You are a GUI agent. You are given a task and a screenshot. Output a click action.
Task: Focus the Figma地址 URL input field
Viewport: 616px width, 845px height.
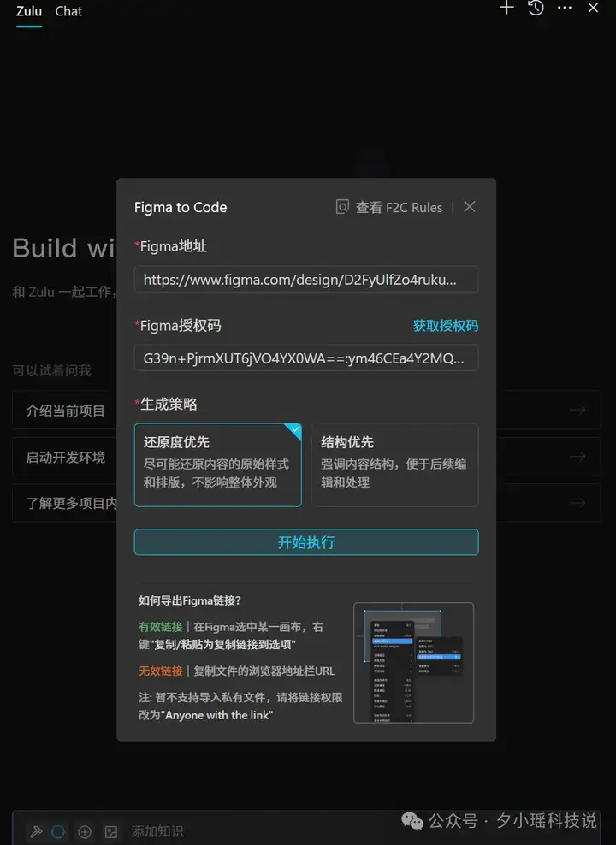point(306,280)
